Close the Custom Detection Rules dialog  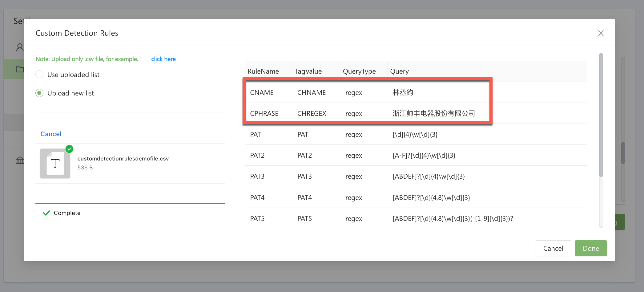[x=601, y=33]
